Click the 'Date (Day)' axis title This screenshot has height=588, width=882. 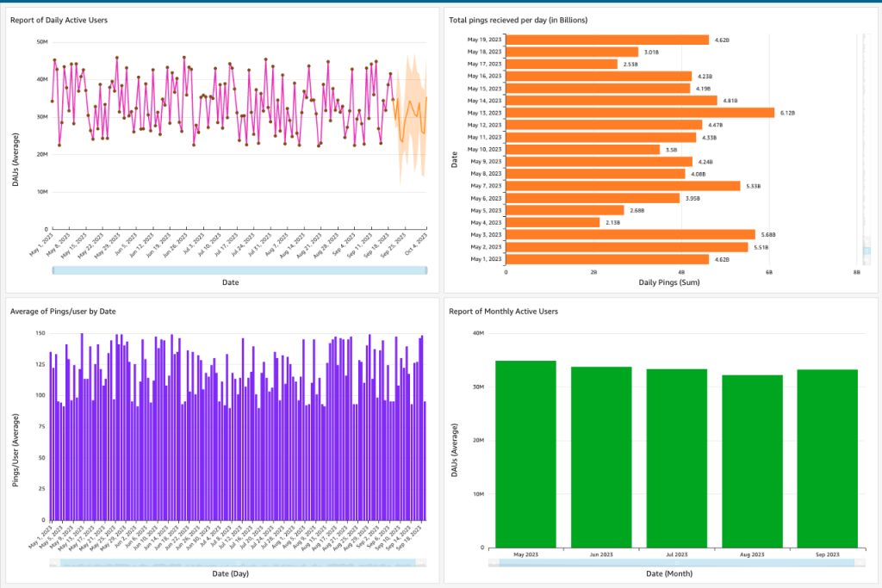click(230, 573)
